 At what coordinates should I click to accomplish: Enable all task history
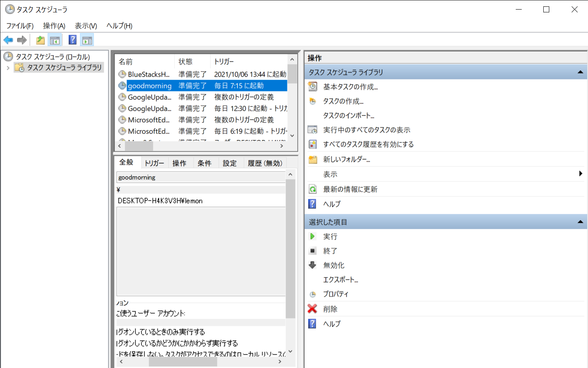[x=368, y=144]
